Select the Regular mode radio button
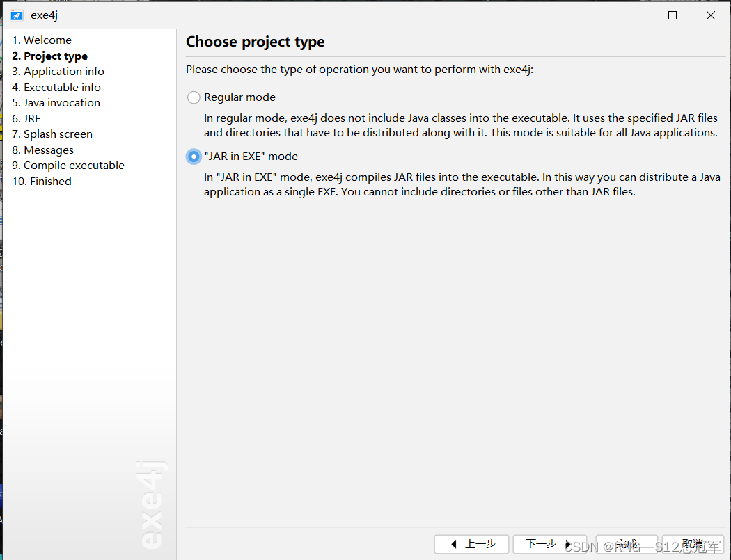 [x=194, y=97]
